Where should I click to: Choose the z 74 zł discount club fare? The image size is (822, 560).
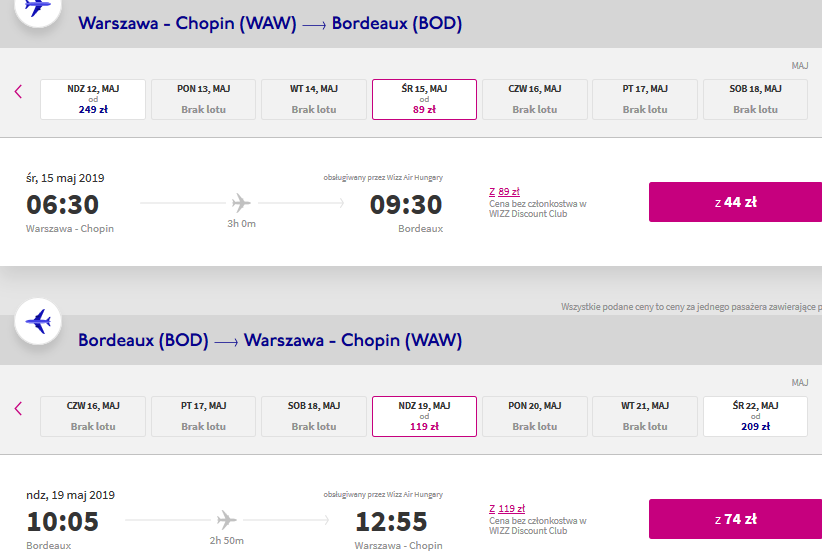pos(736,519)
